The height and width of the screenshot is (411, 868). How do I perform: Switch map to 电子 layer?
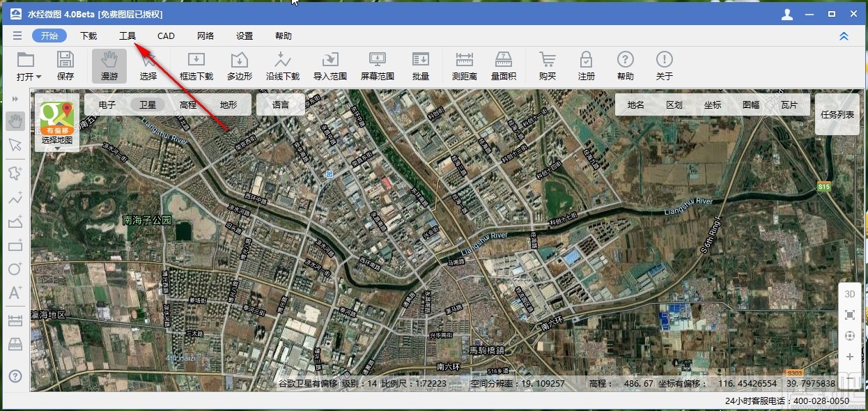point(107,105)
